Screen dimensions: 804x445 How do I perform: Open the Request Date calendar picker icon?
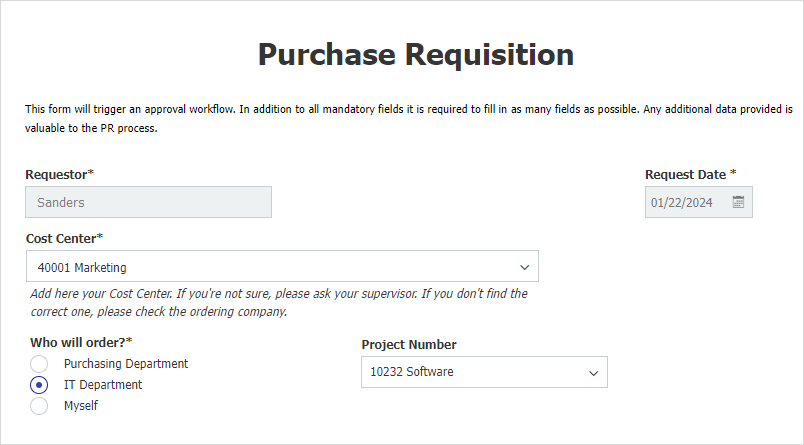point(738,202)
